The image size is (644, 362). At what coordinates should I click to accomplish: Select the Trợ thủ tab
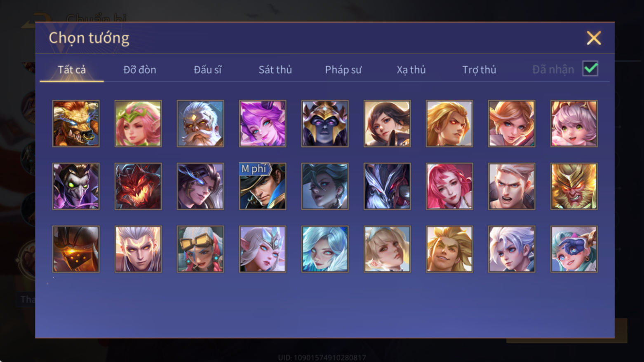479,70
